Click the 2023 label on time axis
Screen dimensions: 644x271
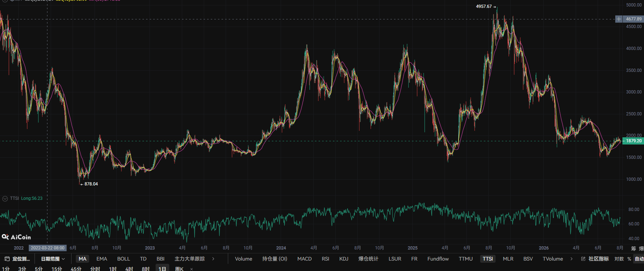pos(150,248)
